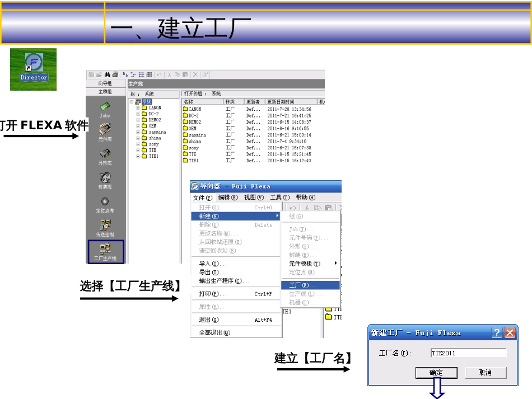Select the sanmina row in the list
The height and width of the screenshot is (399, 532).
pos(247,135)
